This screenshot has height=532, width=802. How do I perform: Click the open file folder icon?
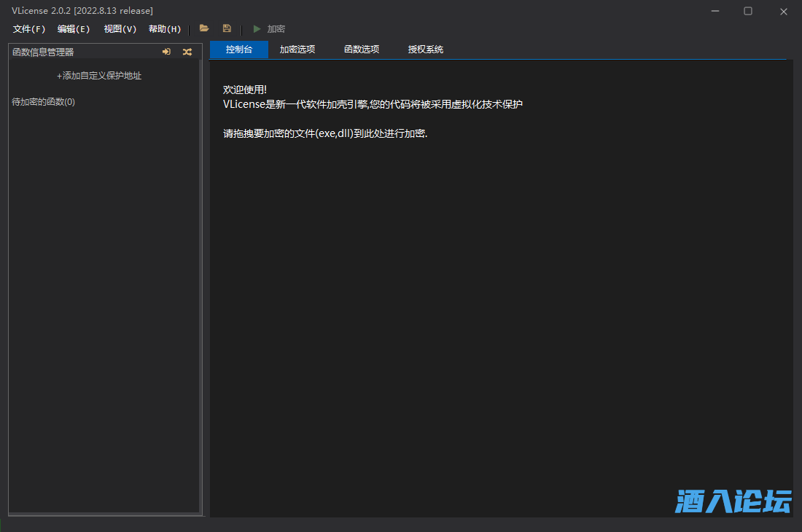pyautogui.click(x=204, y=28)
